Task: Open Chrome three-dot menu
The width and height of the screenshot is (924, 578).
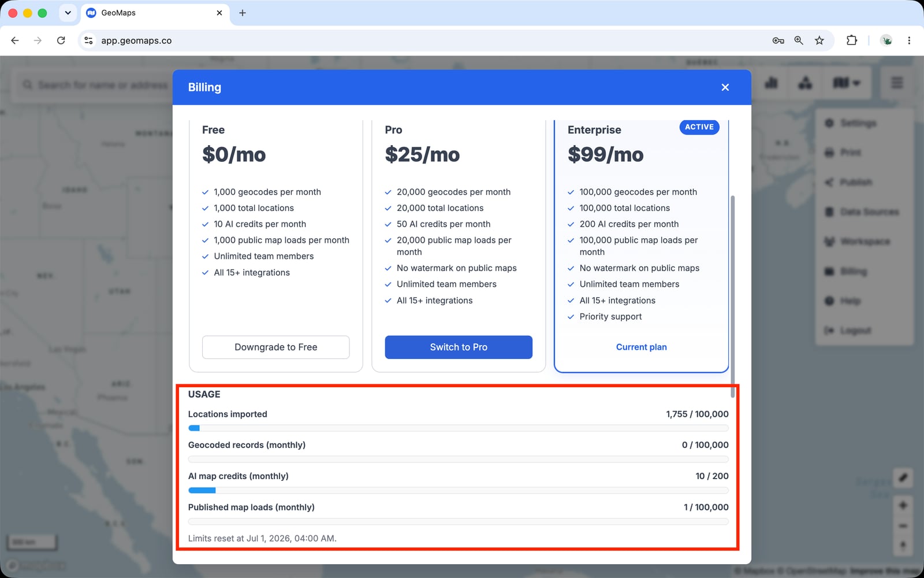Action: click(x=909, y=40)
